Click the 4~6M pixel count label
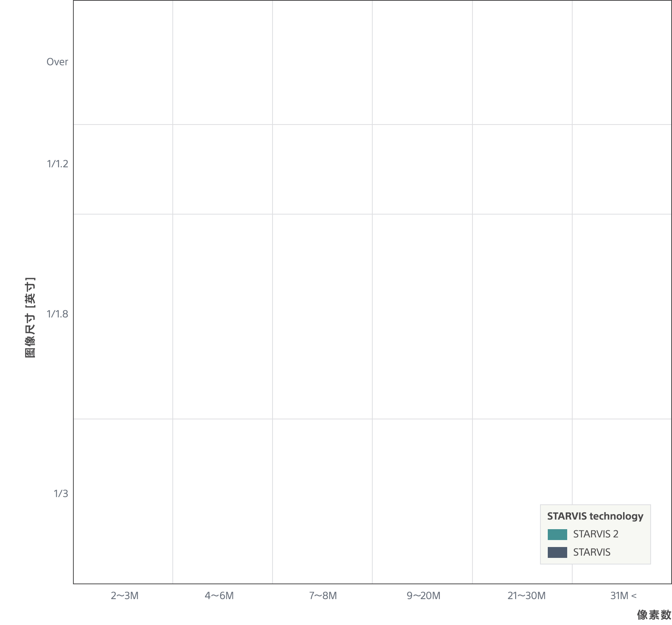672x625 pixels. [x=219, y=596]
